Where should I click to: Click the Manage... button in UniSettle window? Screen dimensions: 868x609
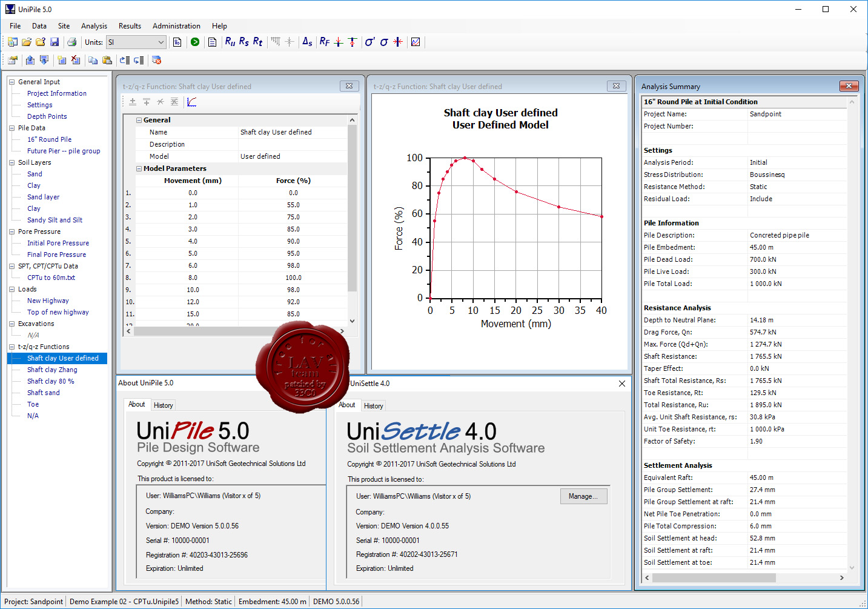[x=583, y=496]
